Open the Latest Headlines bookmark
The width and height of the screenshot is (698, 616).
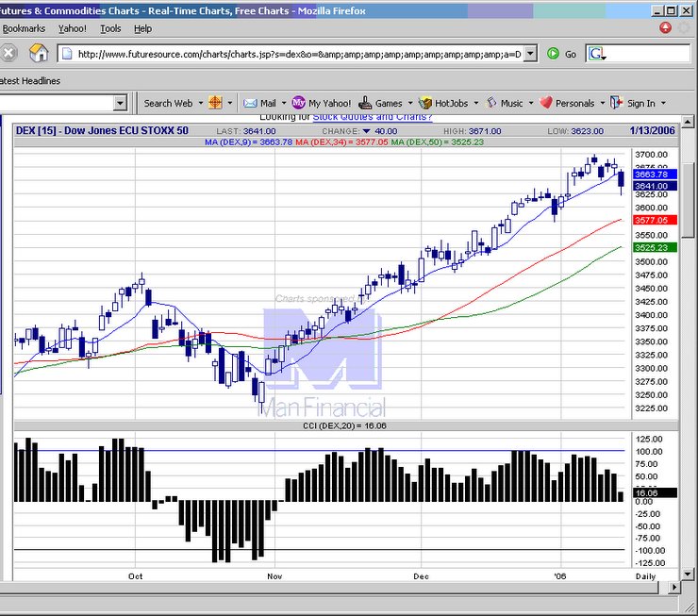point(30,81)
